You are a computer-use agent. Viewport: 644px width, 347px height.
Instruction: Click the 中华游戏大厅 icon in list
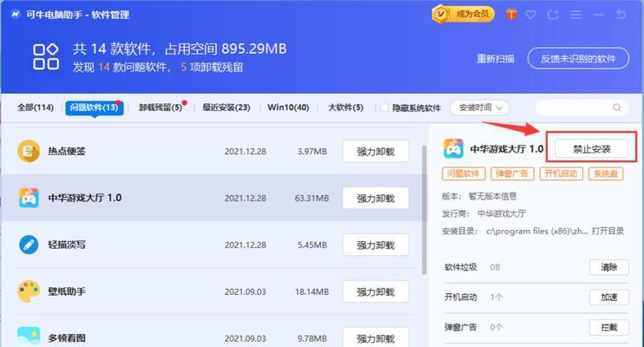point(29,198)
